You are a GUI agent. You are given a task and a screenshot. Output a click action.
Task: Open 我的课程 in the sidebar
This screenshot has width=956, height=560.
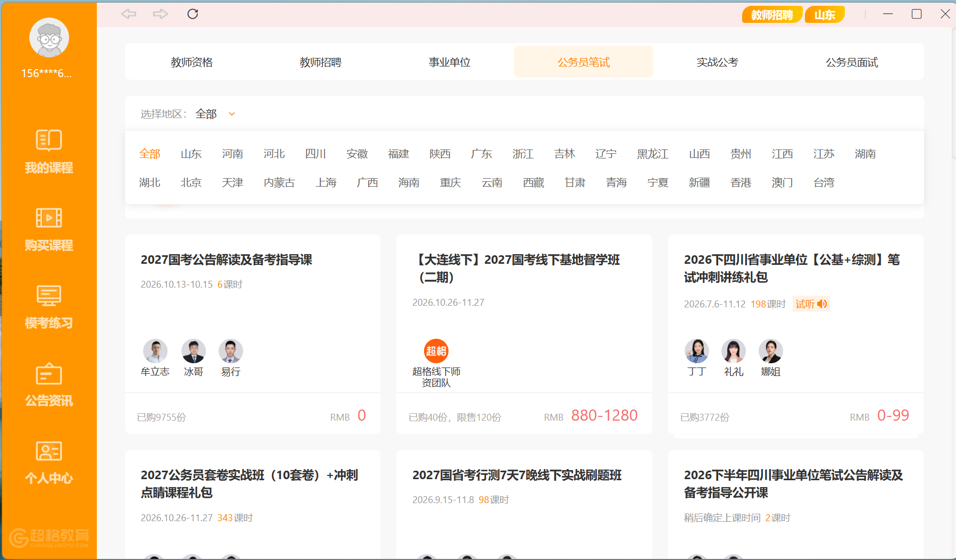[x=49, y=152]
